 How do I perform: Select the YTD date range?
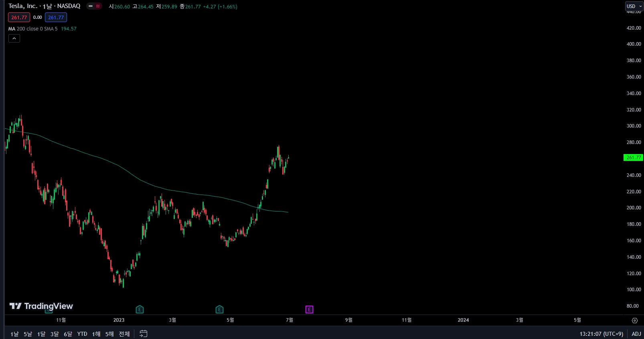(x=82, y=334)
